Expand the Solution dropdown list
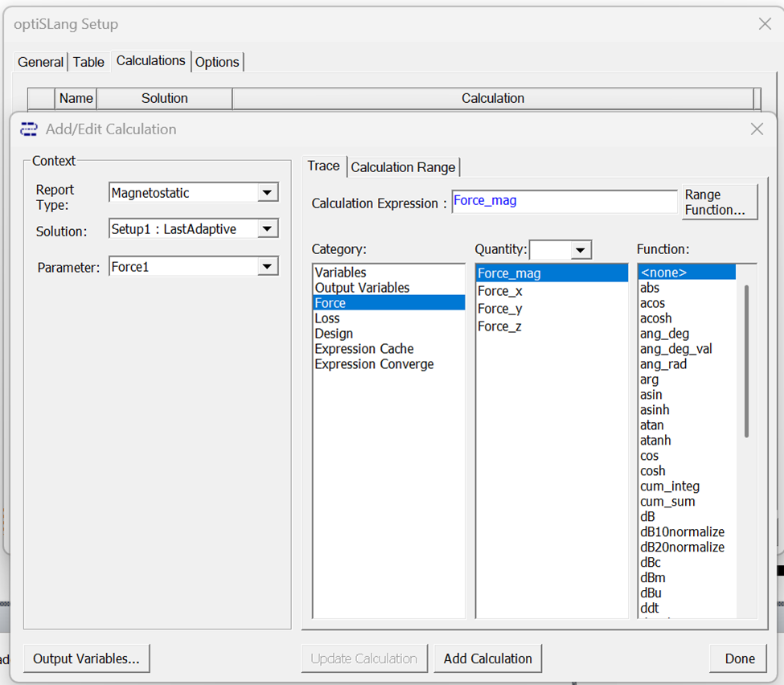The image size is (784, 685). click(x=267, y=229)
